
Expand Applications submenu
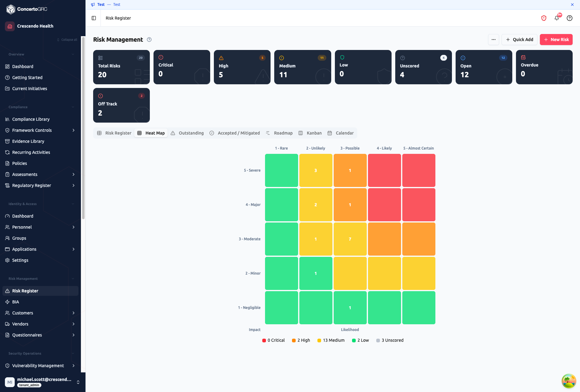point(74,249)
